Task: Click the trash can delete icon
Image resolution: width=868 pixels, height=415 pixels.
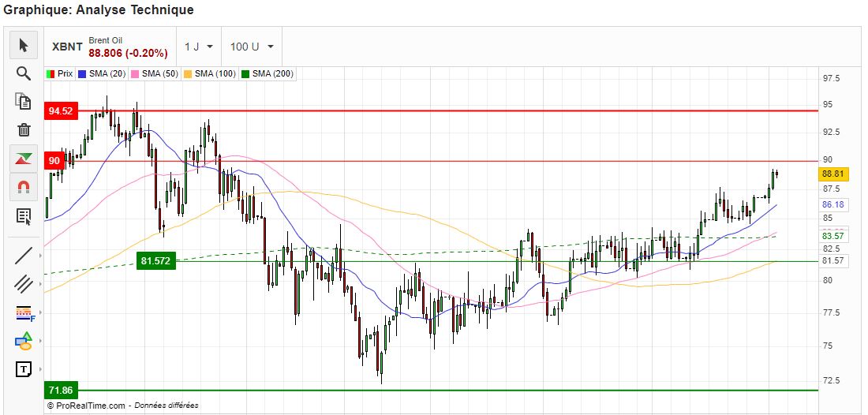Action: point(24,129)
